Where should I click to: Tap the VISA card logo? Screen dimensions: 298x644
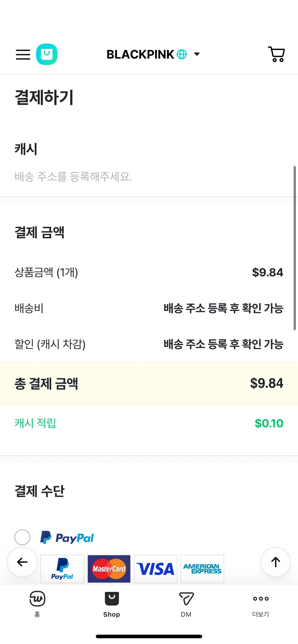(156, 569)
